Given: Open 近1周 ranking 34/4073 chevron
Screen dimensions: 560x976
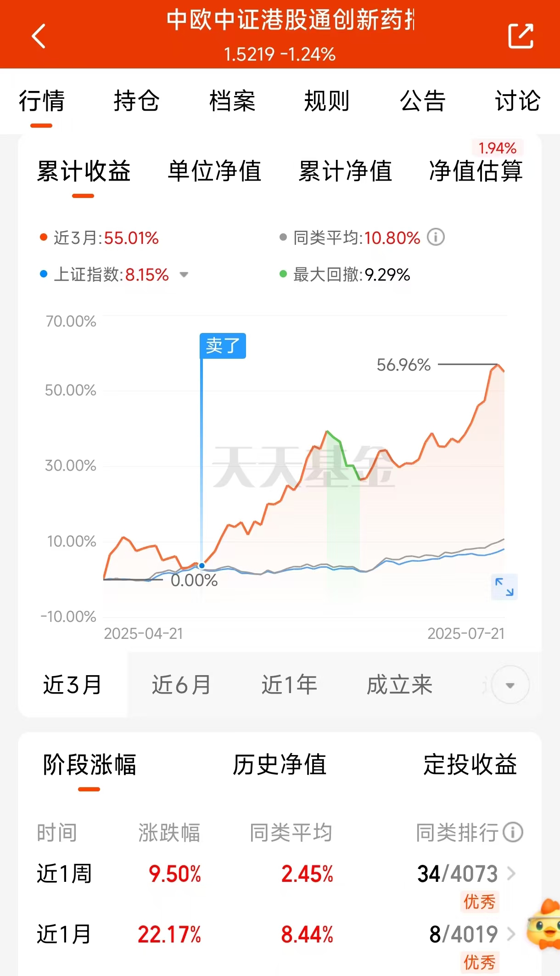Looking at the screenshot, I should pyautogui.click(x=511, y=873).
